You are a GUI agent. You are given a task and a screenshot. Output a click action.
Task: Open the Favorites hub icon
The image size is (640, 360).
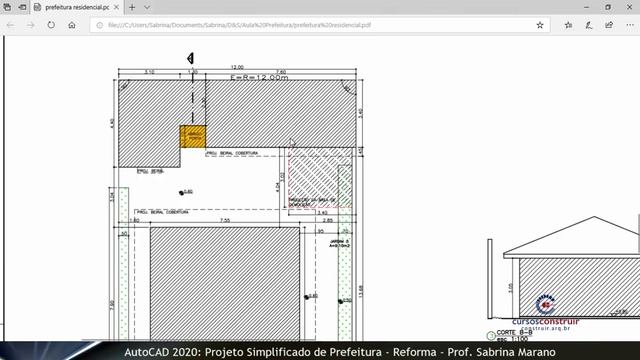coord(568,25)
